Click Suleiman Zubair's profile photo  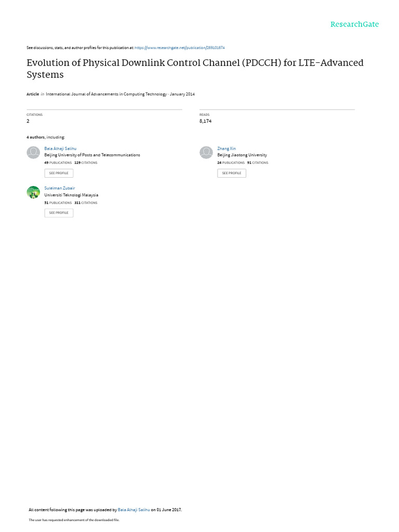[x=33, y=192]
